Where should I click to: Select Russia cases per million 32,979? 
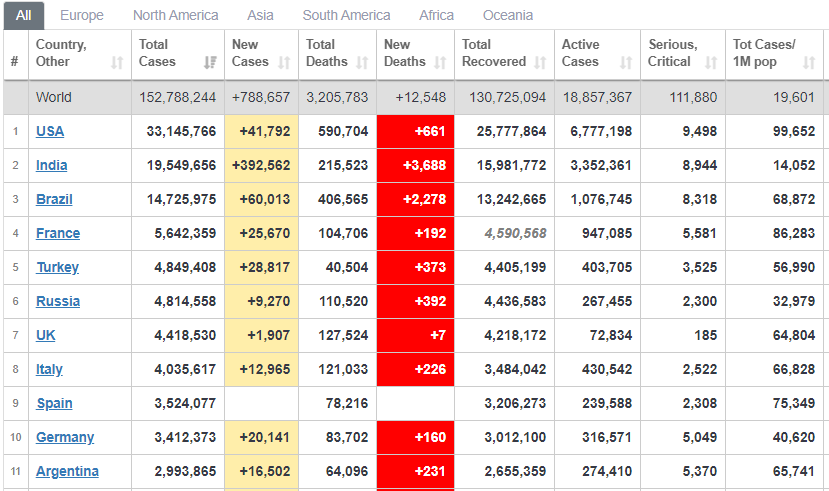(794, 301)
